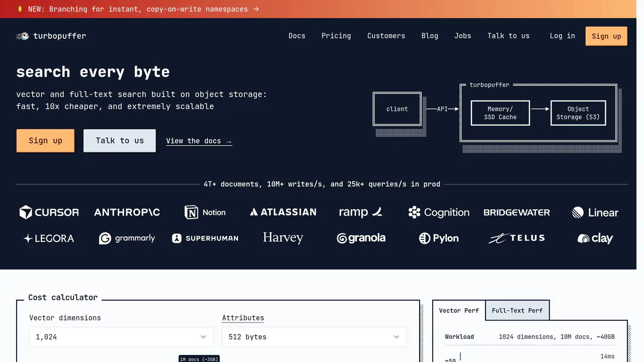Click the Pylon customer logo
Image resolution: width=644 pixels, height=362 pixels.
439,238
